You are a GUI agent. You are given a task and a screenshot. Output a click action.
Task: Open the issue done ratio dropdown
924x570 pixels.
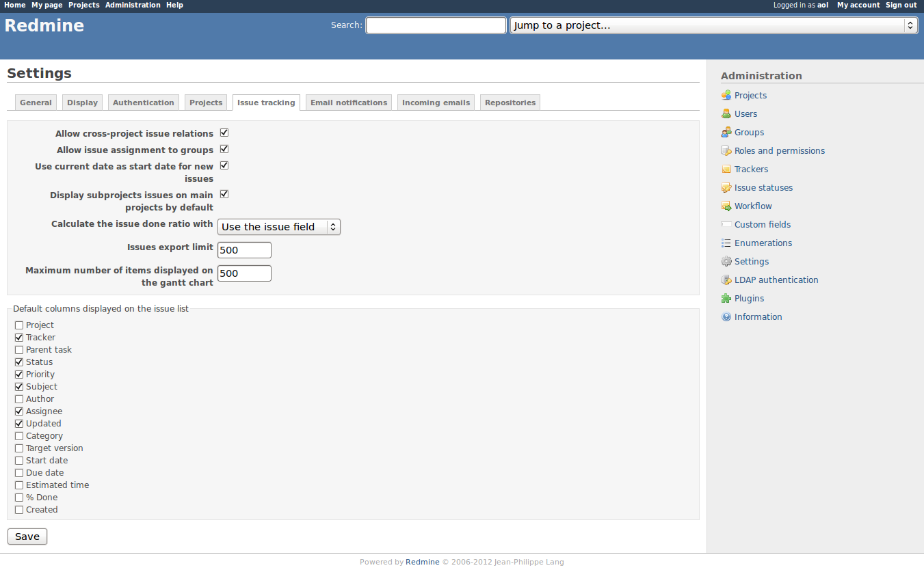click(x=279, y=227)
